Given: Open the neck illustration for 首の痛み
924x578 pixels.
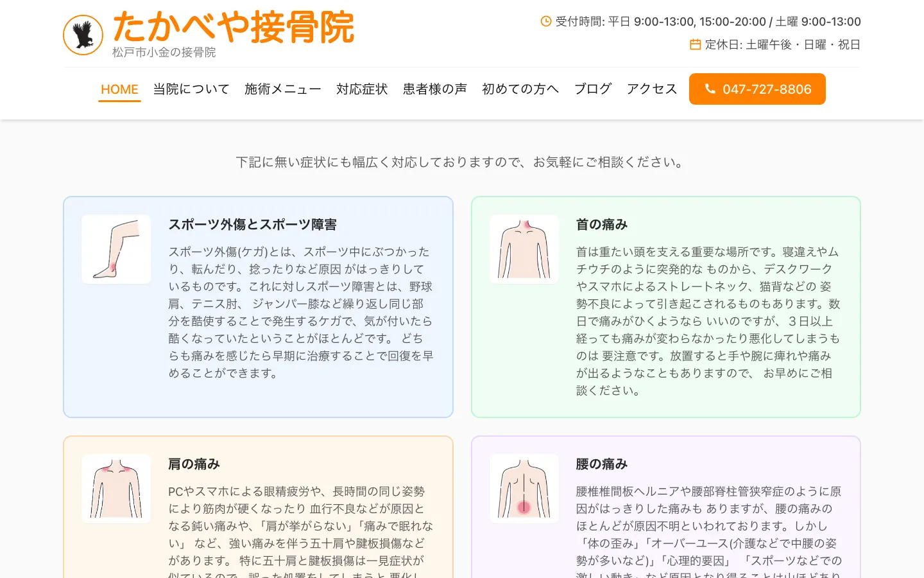Looking at the screenshot, I should pos(524,249).
